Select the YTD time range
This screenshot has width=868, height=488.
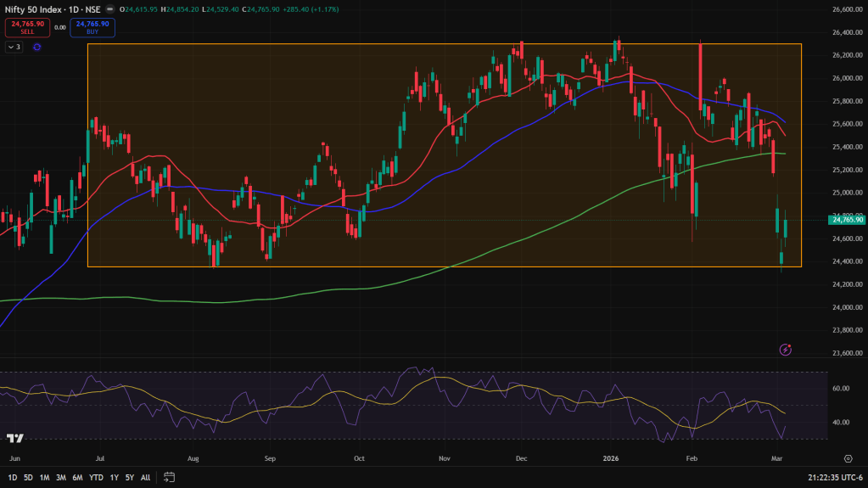point(97,478)
